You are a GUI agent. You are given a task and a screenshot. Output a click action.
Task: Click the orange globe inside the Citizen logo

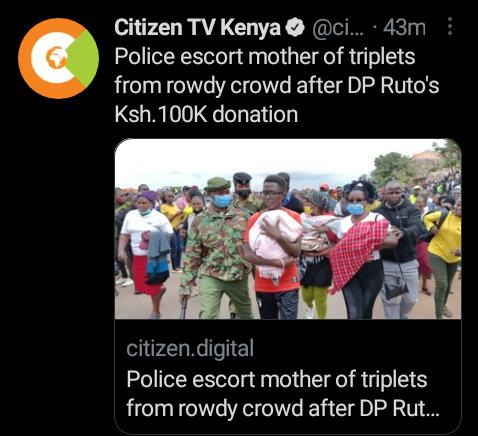(x=54, y=58)
